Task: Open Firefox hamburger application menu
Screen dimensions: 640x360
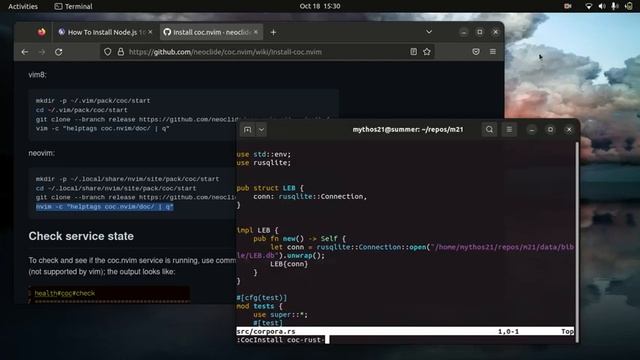Action: pos(493,51)
